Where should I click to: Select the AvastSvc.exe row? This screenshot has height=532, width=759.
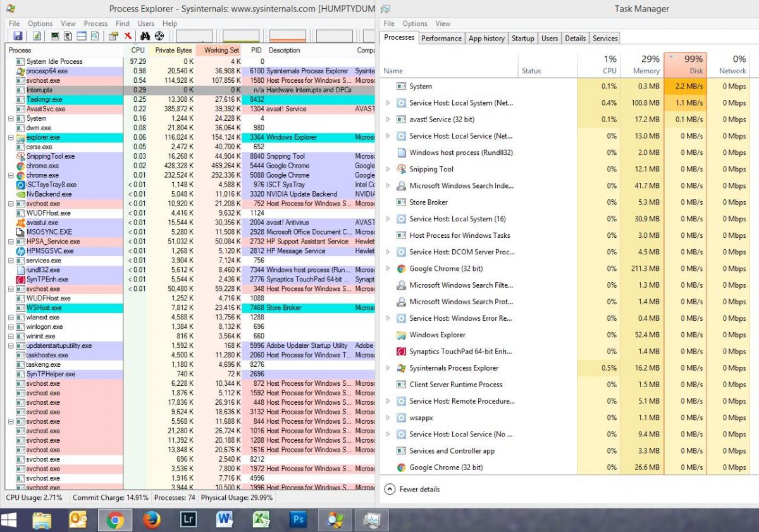(x=190, y=109)
